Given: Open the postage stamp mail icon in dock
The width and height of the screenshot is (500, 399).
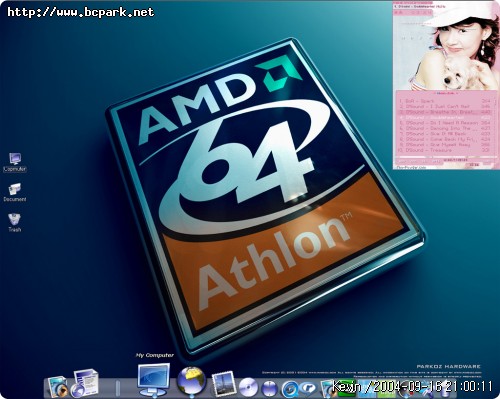Looking at the screenshot, I should pyautogui.click(x=224, y=384).
